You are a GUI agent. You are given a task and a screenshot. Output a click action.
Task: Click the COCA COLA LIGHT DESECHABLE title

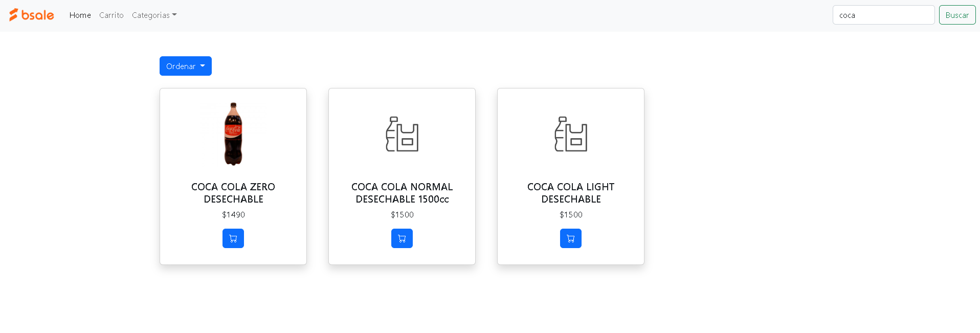coord(570,193)
